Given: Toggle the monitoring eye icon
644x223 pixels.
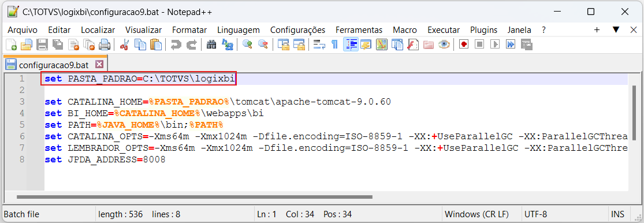Looking at the screenshot, I should (444, 44).
